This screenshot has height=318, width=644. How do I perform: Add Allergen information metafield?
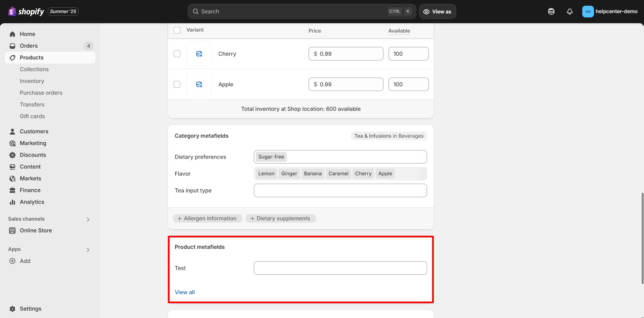[207, 218]
